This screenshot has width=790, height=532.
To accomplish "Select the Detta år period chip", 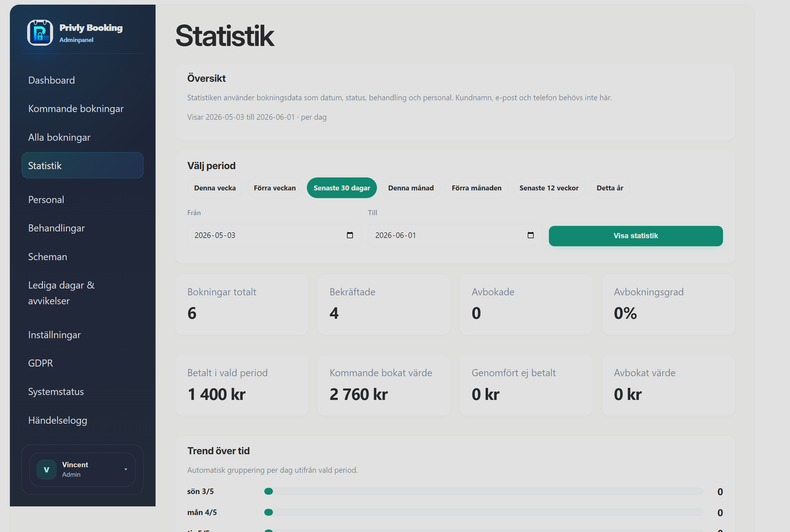I will pos(610,188).
